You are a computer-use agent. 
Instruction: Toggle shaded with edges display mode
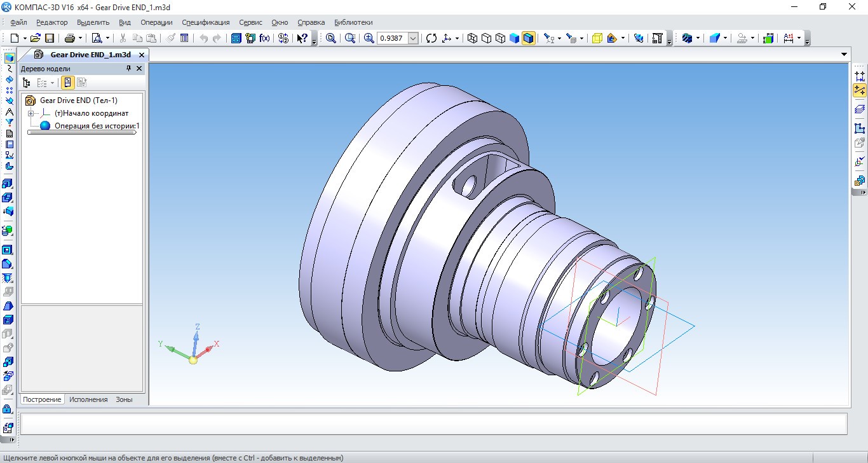coord(529,38)
